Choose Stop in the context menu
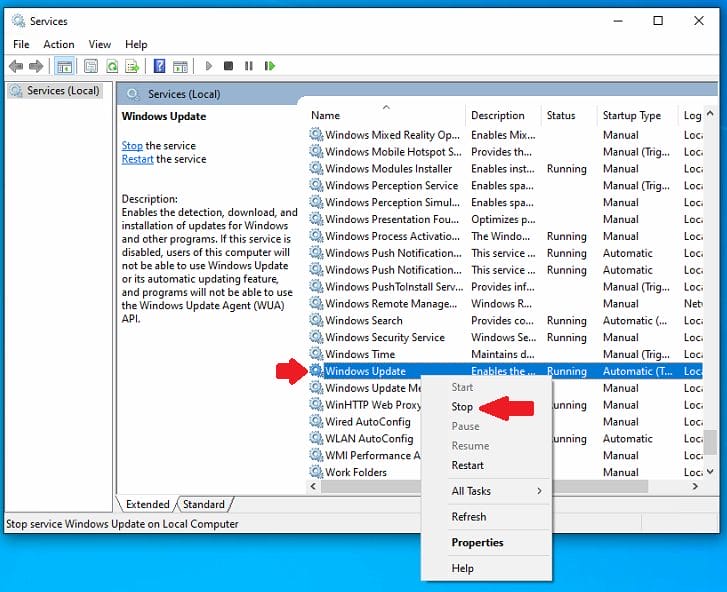This screenshot has width=727, height=592. (x=462, y=407)
